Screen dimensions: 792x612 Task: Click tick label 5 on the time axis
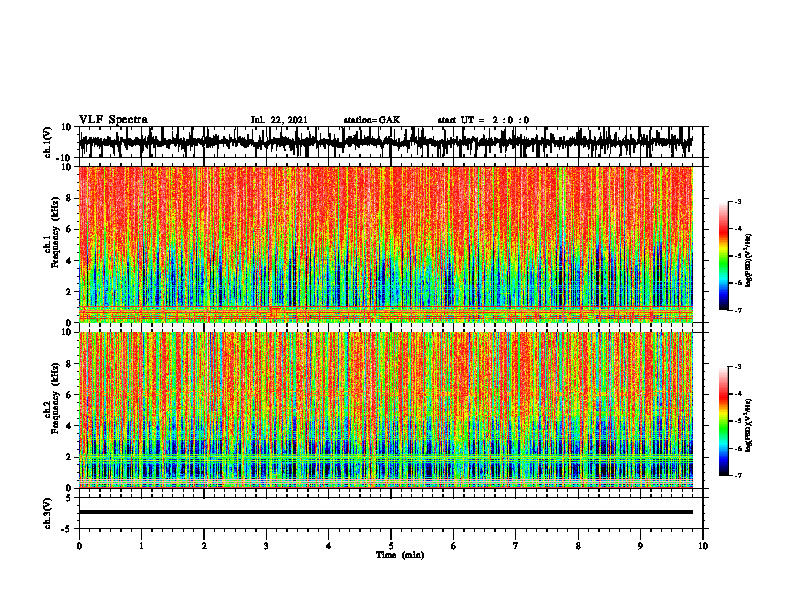point(391,546)
